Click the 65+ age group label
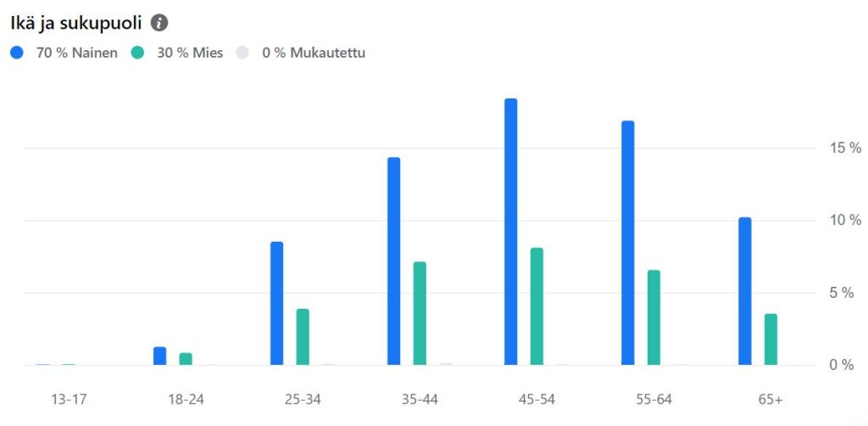The width and height of the screenshot is (868, 426). click(771, 398)
